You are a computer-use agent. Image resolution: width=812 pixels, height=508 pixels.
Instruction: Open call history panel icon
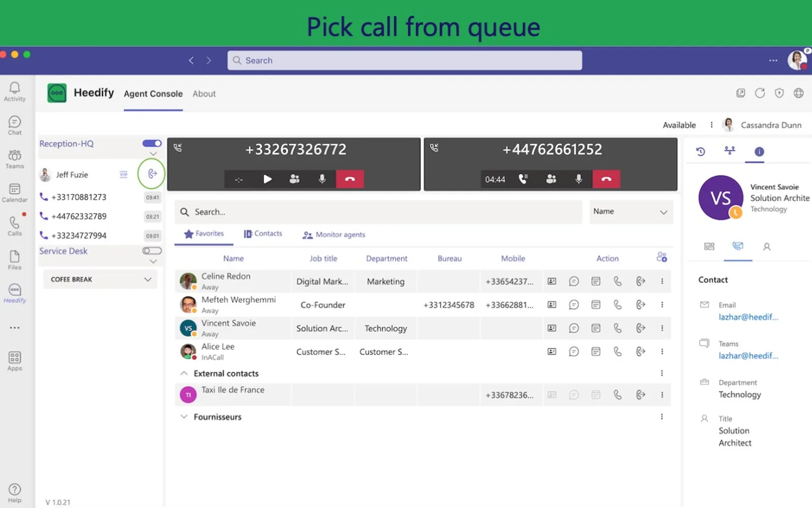click(700, 151)
